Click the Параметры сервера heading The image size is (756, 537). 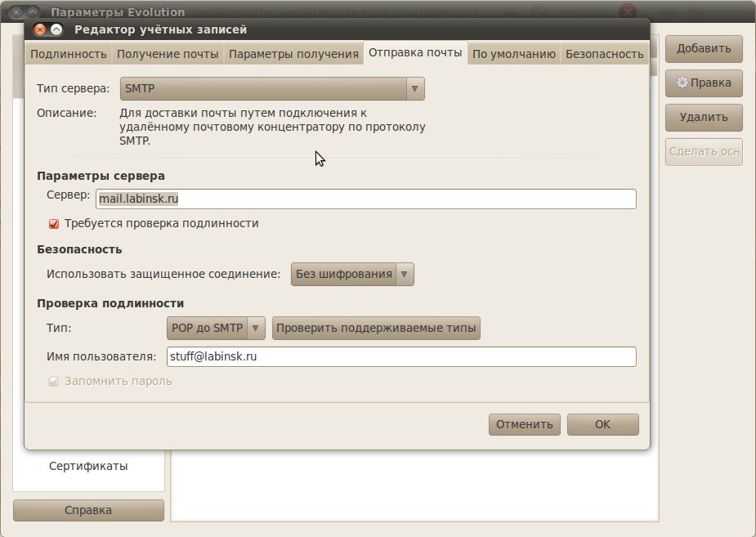[101, 176]
